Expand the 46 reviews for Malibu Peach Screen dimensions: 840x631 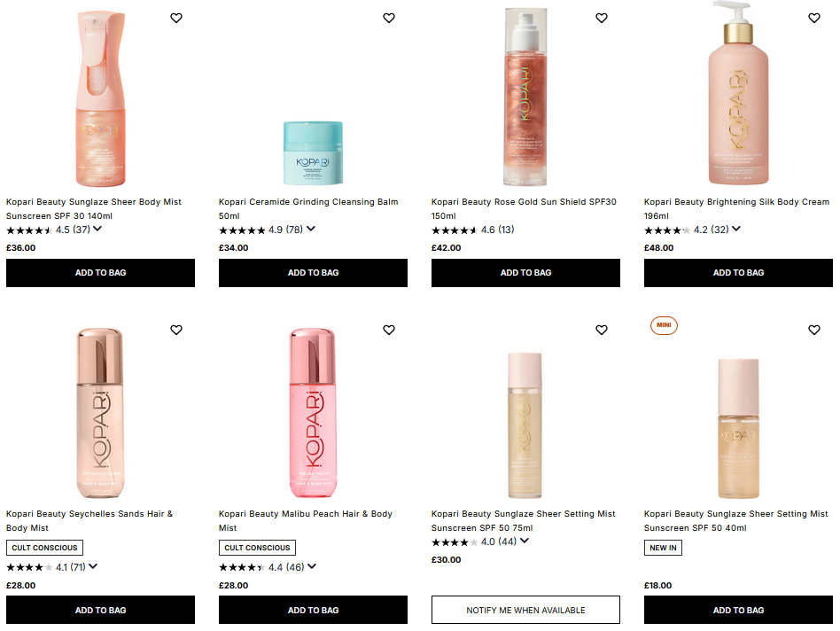point(311,566)
